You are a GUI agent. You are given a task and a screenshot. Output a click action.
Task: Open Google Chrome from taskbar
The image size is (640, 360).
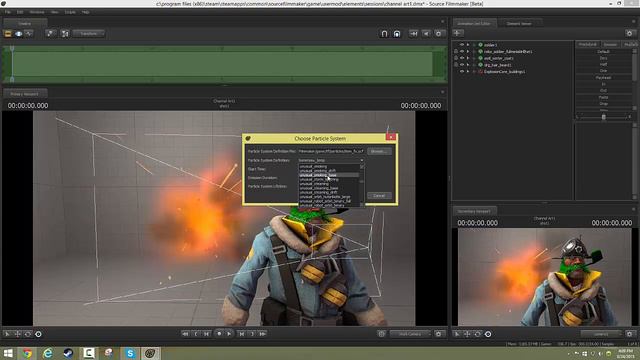click(x=27, y=353)
